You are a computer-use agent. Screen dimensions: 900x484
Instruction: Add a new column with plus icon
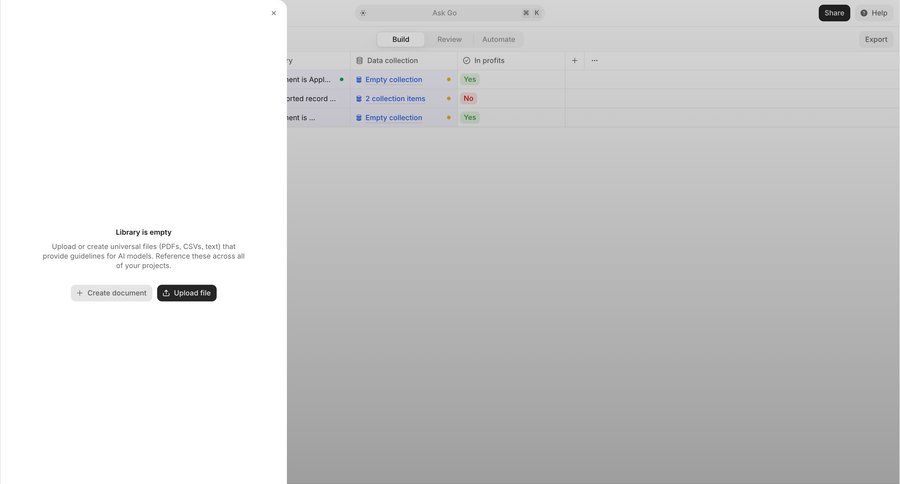pyautogui.click(x=575, y=60)
